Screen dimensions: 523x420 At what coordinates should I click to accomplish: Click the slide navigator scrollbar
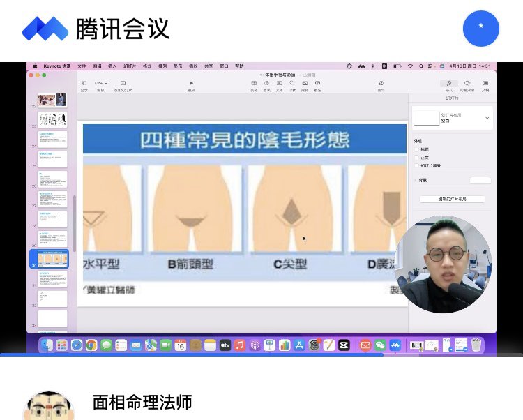pyautogui.click(x=75, y=223)
